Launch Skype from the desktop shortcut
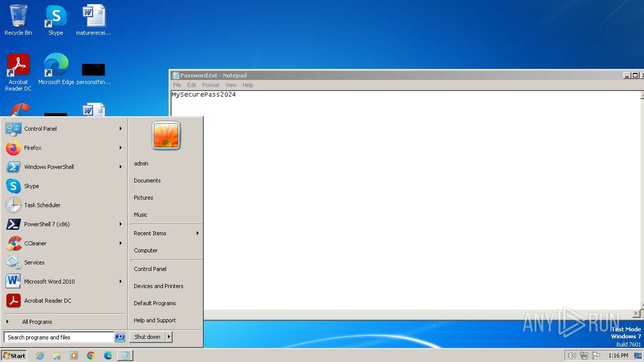This screenshot has height=362, width=644. (55, 20)
